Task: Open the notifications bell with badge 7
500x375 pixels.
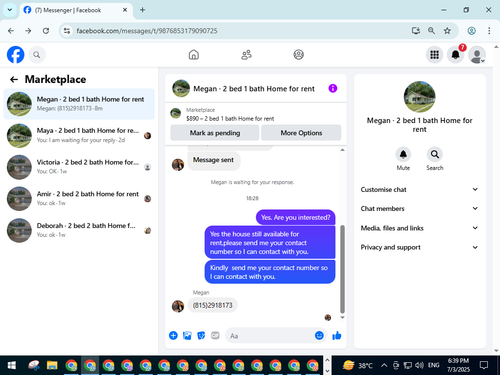Action: coord(456,55)
